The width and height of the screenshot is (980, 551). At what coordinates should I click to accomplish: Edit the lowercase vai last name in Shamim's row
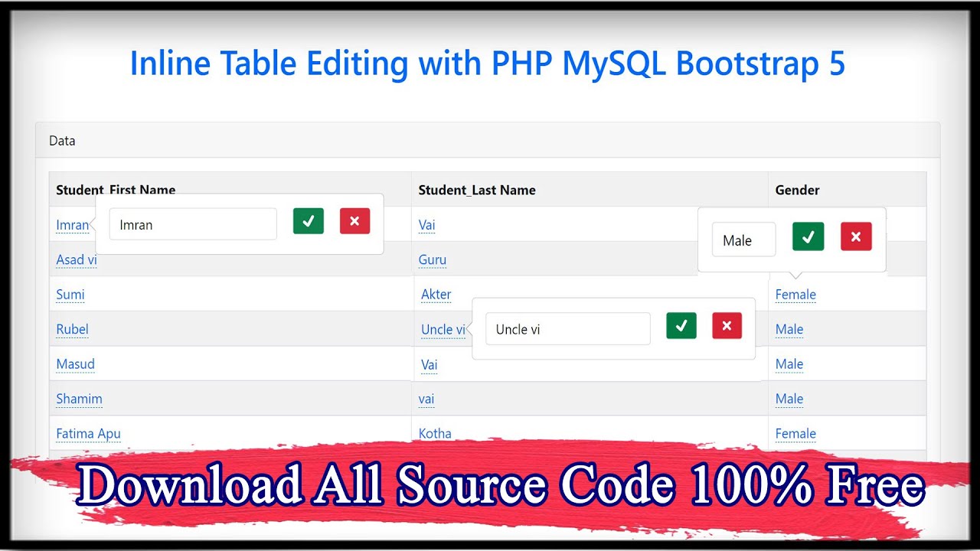[x=426, y=399]
